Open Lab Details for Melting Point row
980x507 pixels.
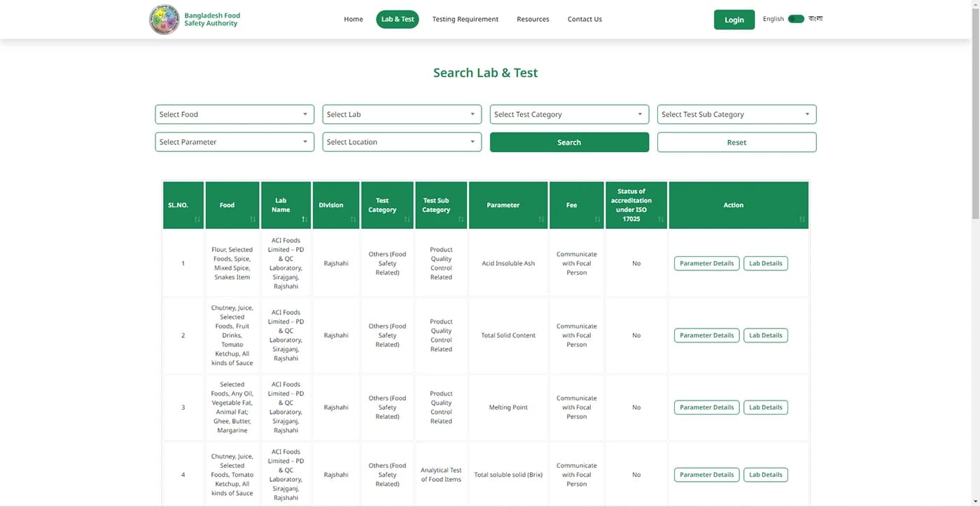coord(766,408)
